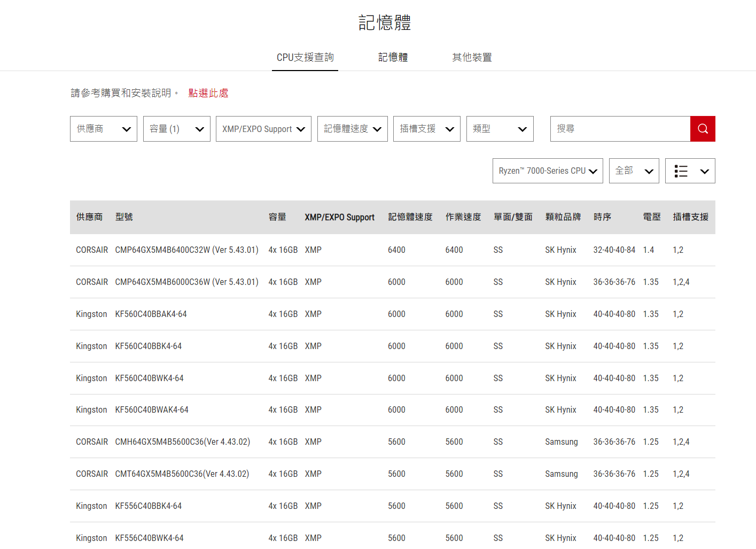Select the Kingston KF560C40BBAK4-64 row
The image size is (756, 549).
(x=151, y=314)
